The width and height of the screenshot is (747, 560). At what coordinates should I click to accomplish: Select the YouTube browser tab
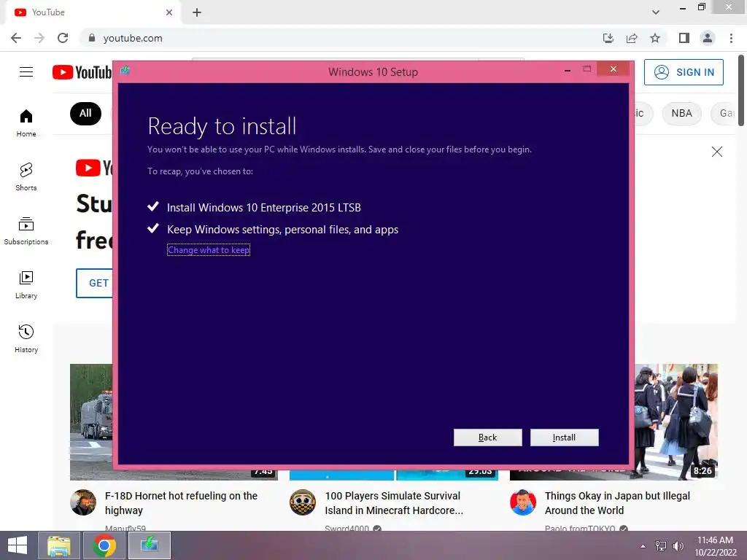(x=93, y=12)
